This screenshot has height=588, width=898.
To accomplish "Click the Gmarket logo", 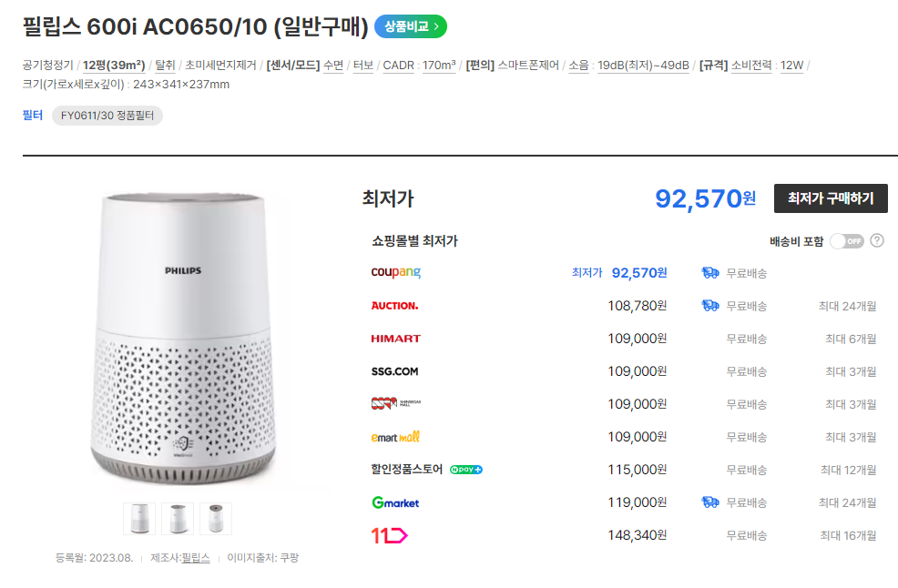I will (x=395, y=502).
